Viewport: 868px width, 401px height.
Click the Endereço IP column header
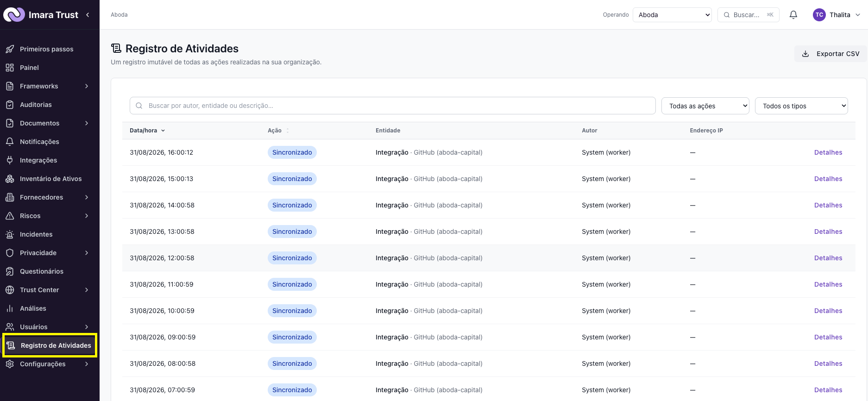pos(706,131)
